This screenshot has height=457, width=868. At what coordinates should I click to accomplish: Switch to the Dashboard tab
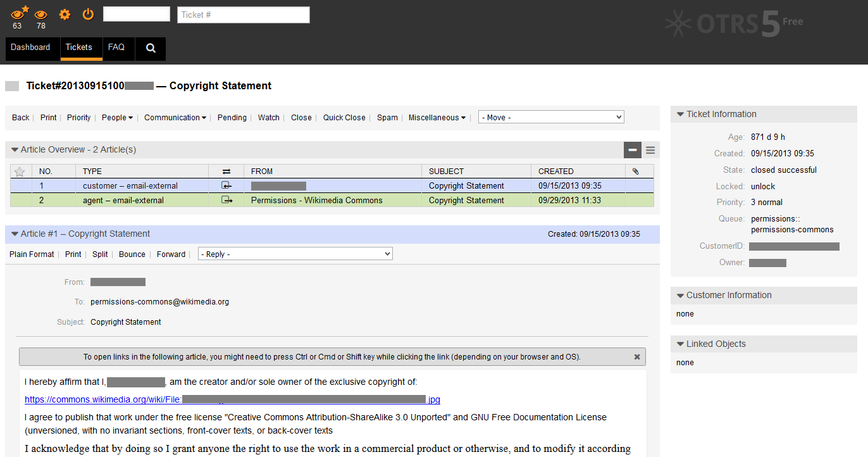tap(30, 47)
